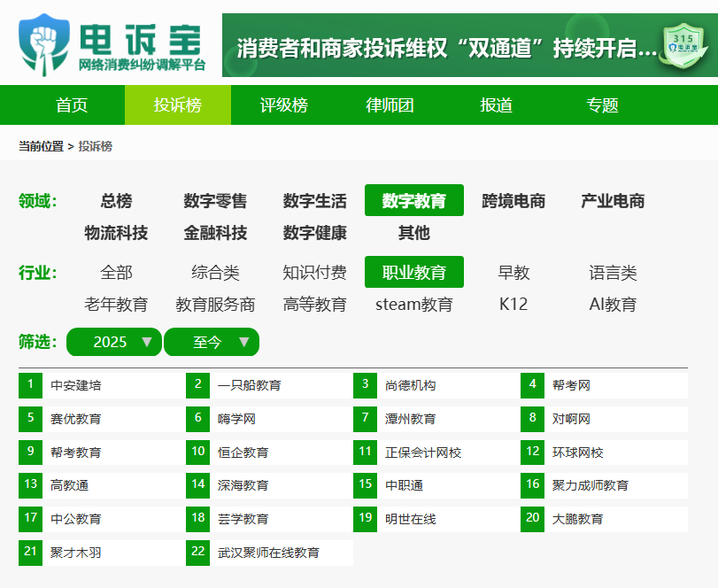Viewport: 718px width, 588px height.
Task: Select the 数字健康 domain filter
Action: point(314,233)
